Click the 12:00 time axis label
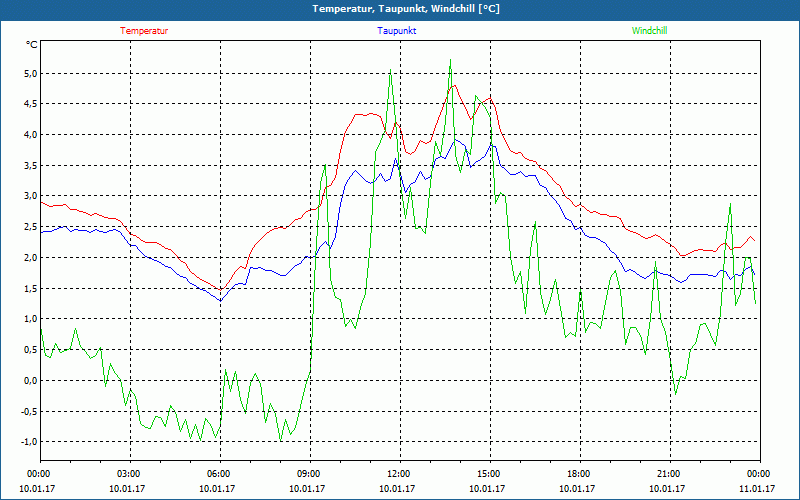Screen dimensions: 800x500 pyautogui.click(x=400, y=474)
